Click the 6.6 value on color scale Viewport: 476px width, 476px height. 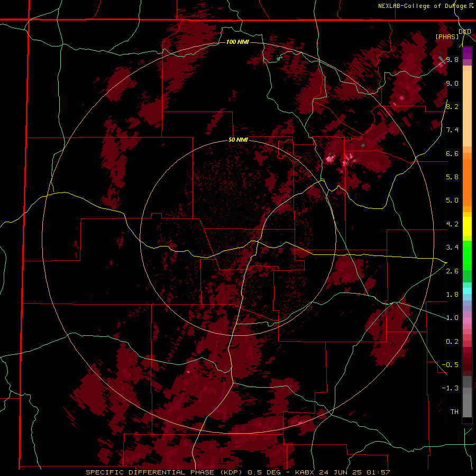[452, 153]
